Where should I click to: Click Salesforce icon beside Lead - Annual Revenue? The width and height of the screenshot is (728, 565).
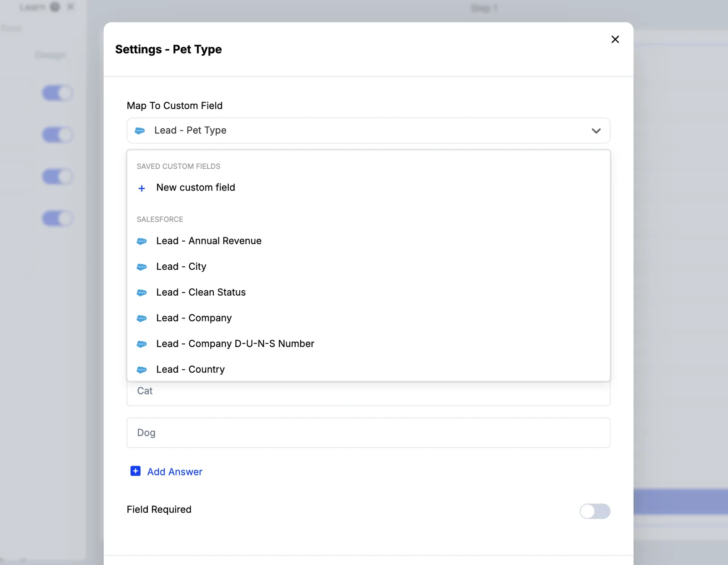(x=142, y=241)
